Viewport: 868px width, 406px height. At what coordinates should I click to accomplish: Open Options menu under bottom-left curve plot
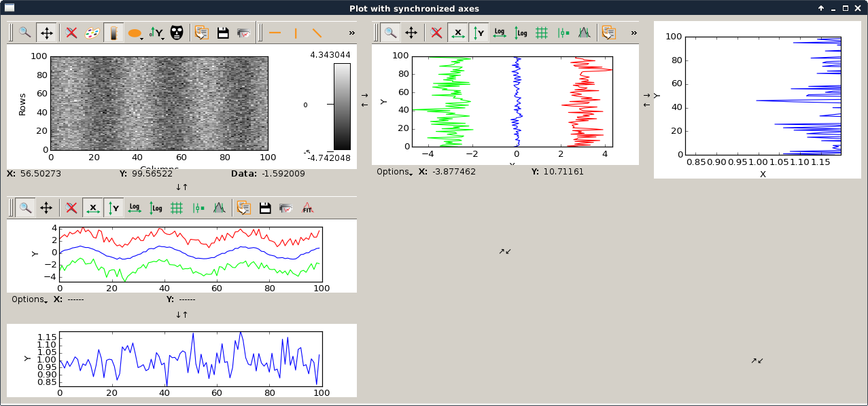click(29, 299)
